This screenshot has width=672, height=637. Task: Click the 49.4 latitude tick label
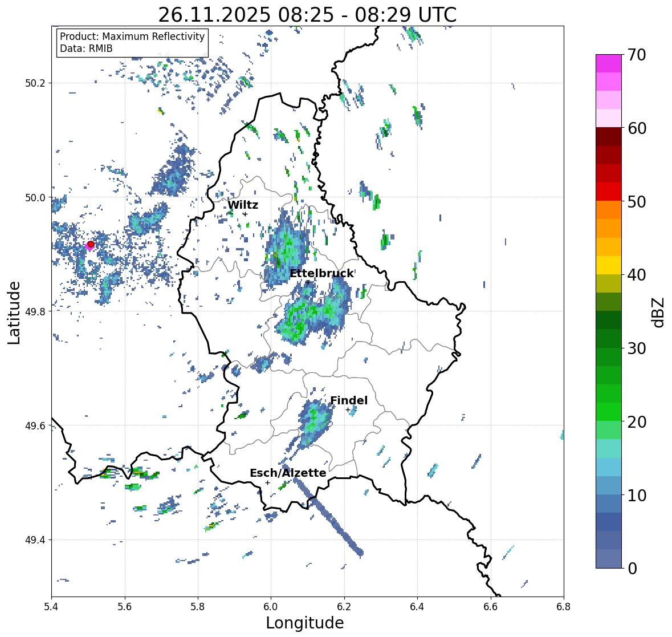[35, 540]
